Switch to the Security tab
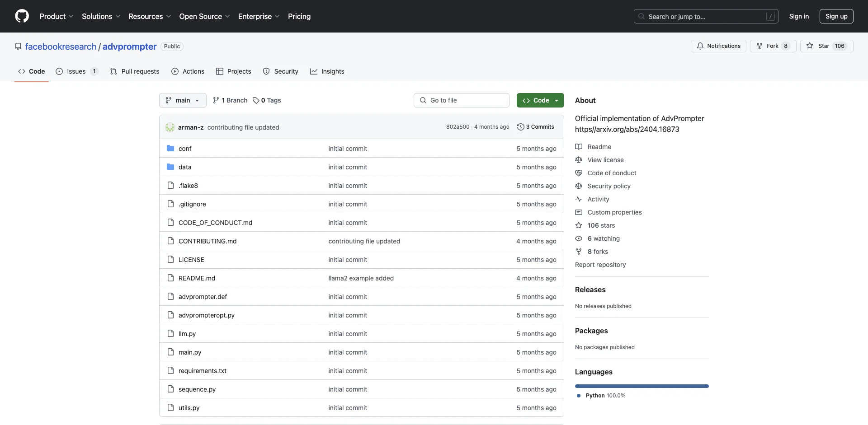868x425 pixels. point(281,71)
